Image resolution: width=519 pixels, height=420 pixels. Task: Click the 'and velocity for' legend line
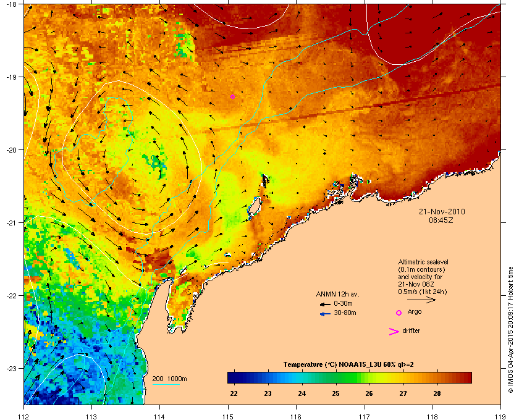click(420, 277)
